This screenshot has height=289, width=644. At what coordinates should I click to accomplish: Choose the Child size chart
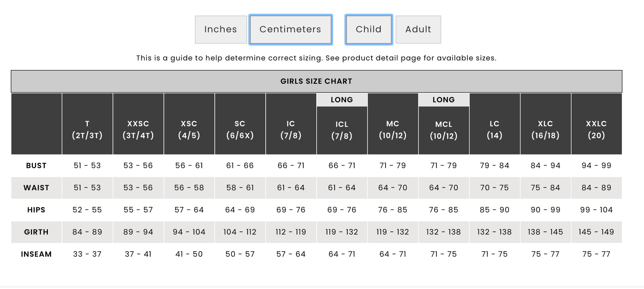[x=369, y=30]
